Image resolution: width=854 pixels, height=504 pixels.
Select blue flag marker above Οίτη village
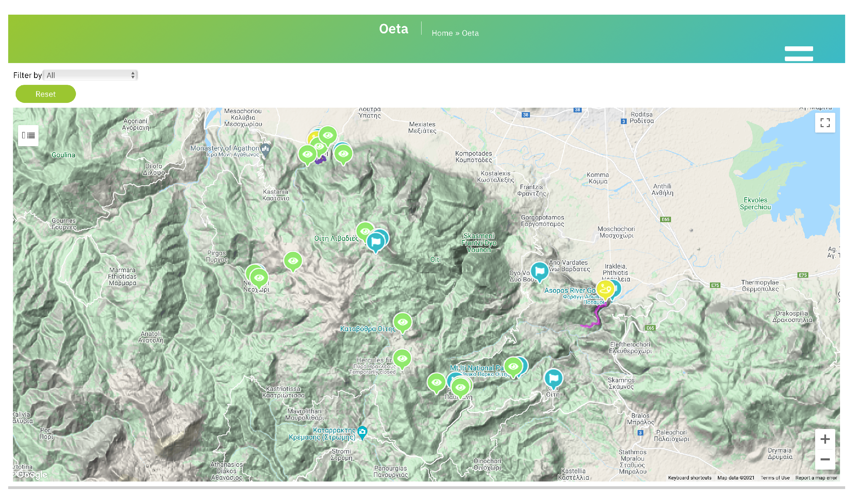click(x=553, y=378)
